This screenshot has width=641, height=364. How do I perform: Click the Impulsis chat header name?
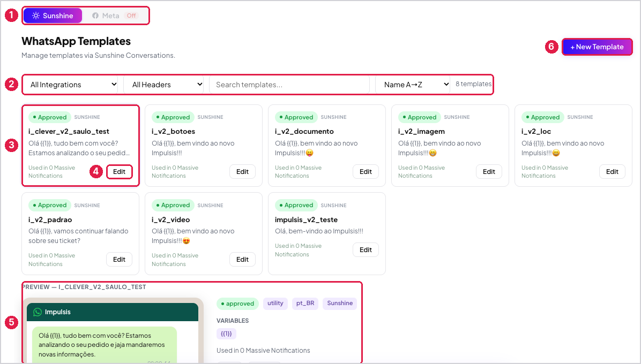pos(58,312)
